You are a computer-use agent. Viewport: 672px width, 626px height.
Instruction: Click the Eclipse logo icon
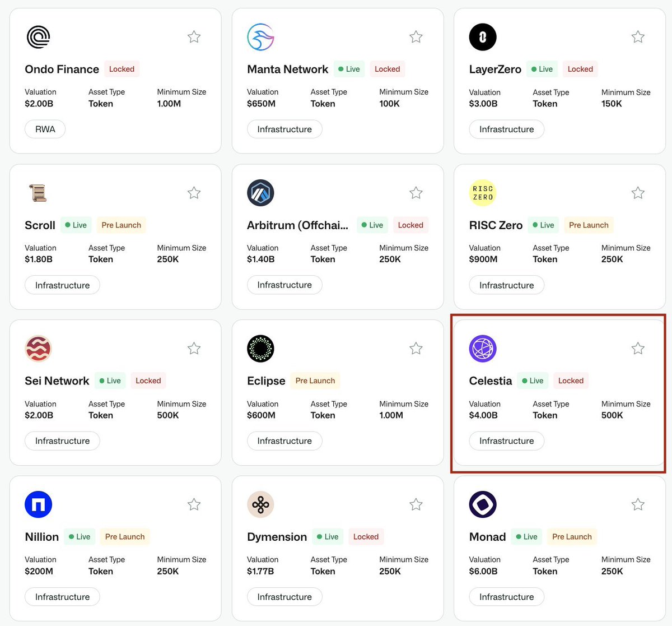pyautogui.click(x=260, y=349)
